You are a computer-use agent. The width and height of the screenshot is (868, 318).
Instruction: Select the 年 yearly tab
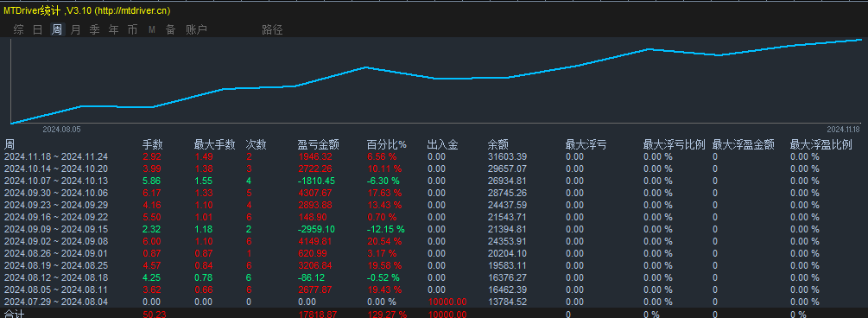pos(113,30)
